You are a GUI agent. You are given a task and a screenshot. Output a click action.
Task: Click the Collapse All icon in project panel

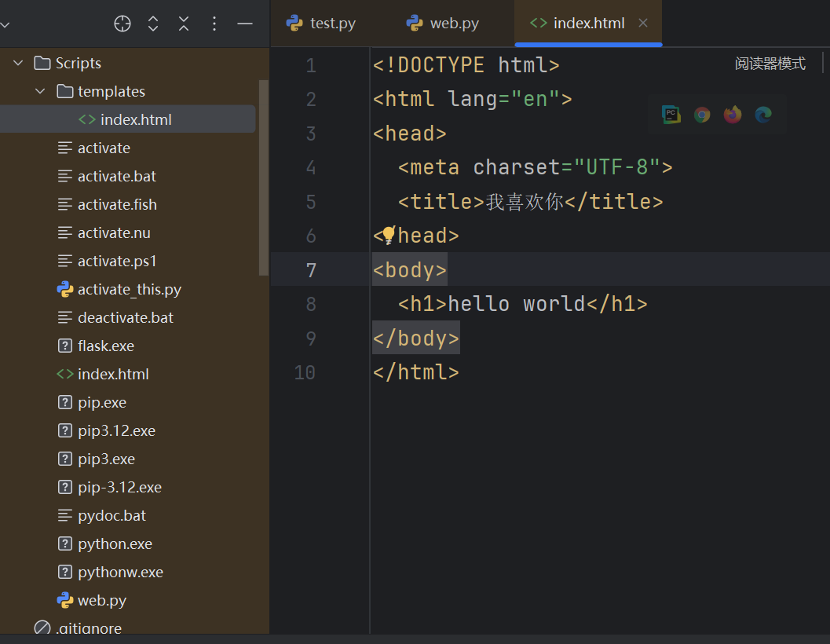(184, 24)
